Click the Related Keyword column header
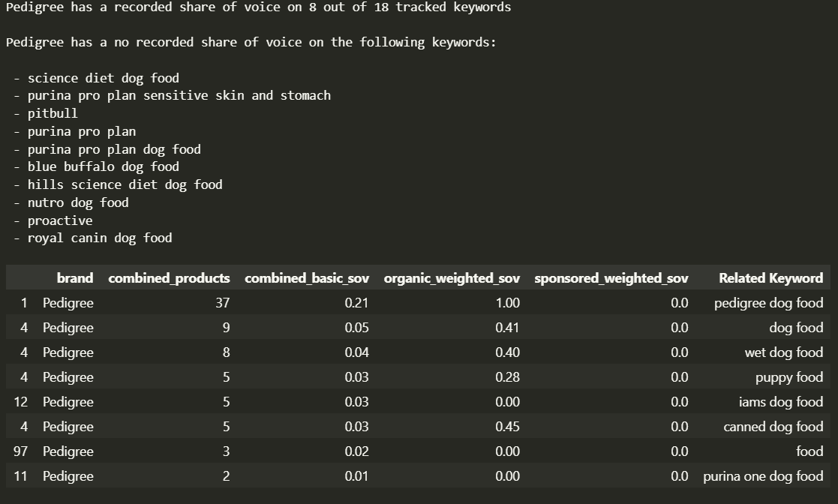Image resolution: width=838 pixels, height=504 pixels. pyautogui.click(x=770, y=278)
